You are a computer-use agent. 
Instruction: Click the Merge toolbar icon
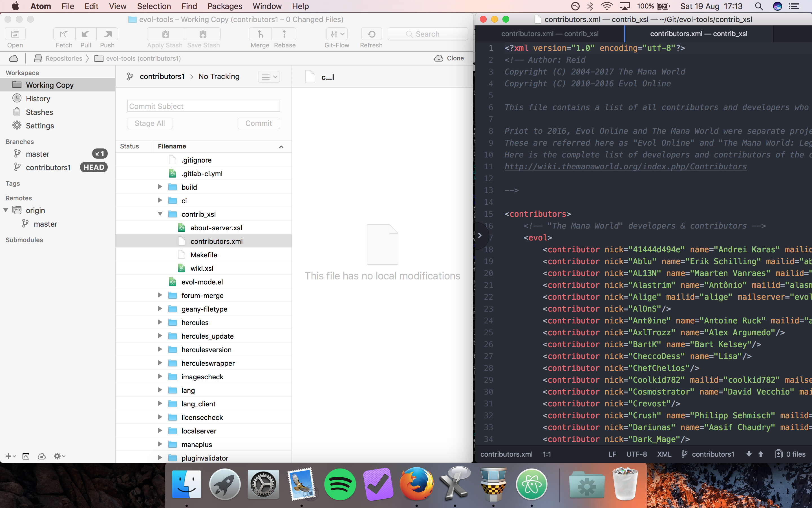point(260,34)
